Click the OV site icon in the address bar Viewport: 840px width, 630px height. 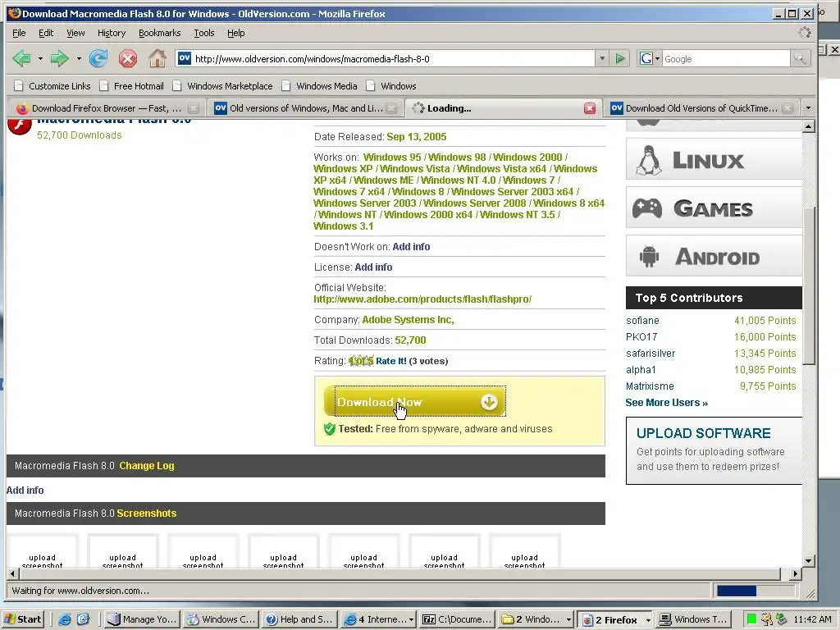[x=185, y=58]
